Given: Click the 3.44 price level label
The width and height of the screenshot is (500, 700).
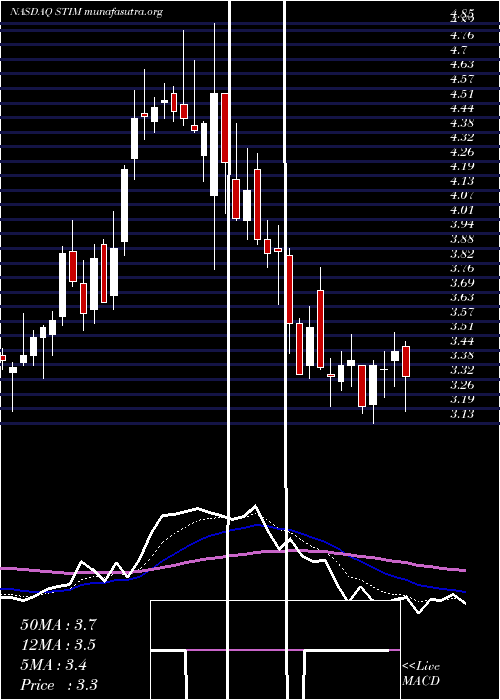Looking at the screenshot, I should click(x=462, y=341).
